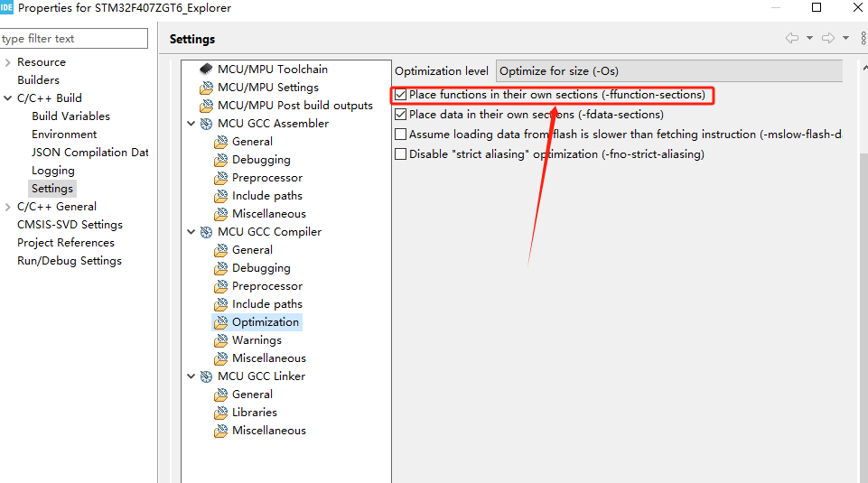The width and height of the screenshot is (868, 483).
Task: Open the forward history dropdown arrow
Action: [845, 38]
